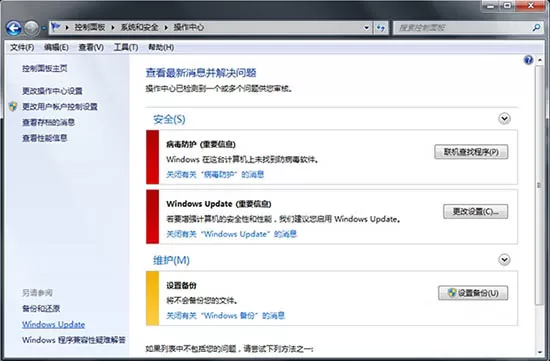Click the 维护(M) section heading

pyautogui.click(x=171, y=260)
